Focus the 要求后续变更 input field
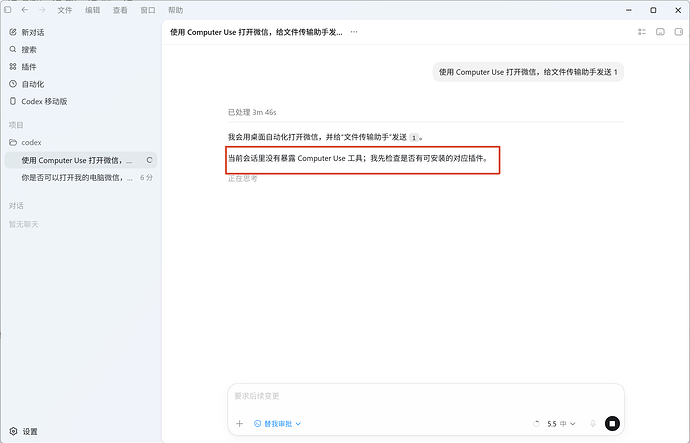Screen dimensions: 690x443 click(x=426, y=396)
